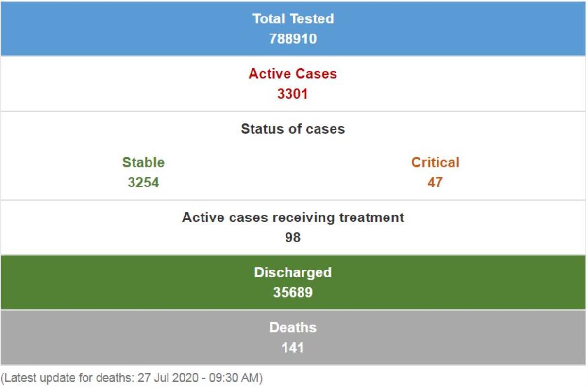Click the 35689 discharged count
Image resolution: width=588 pixels, height=388 pixels.
click(x=293, y=292)
